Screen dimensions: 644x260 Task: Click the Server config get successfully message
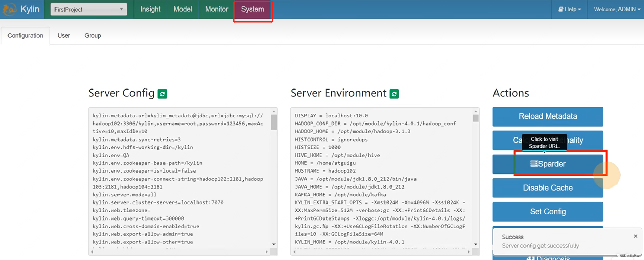(x=540, y=246)
